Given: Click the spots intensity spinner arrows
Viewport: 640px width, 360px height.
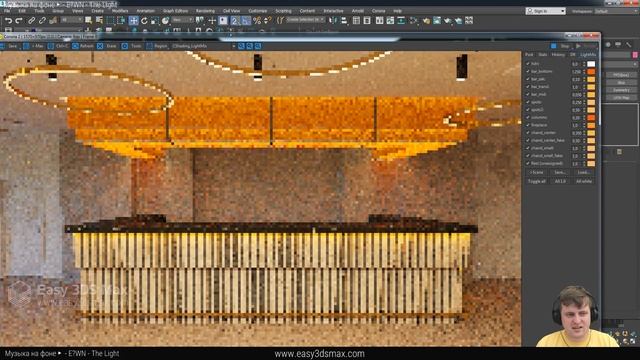Looking at the screenshot, I should coord(584,102).
